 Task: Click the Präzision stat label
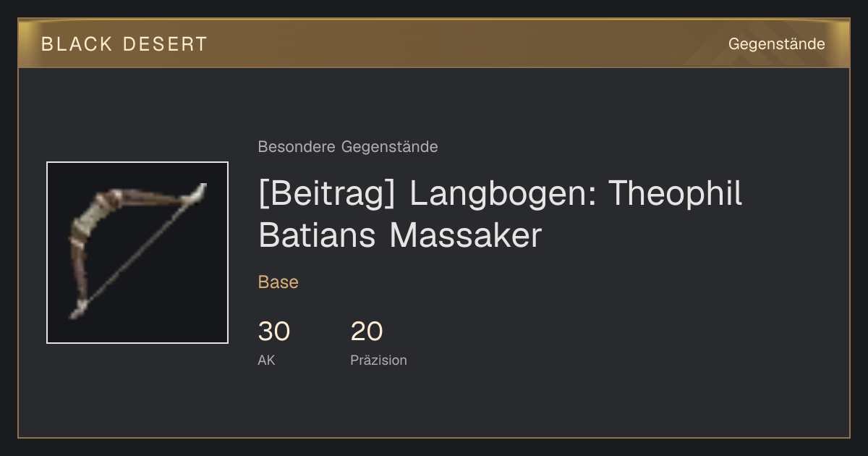pos(379,360)
